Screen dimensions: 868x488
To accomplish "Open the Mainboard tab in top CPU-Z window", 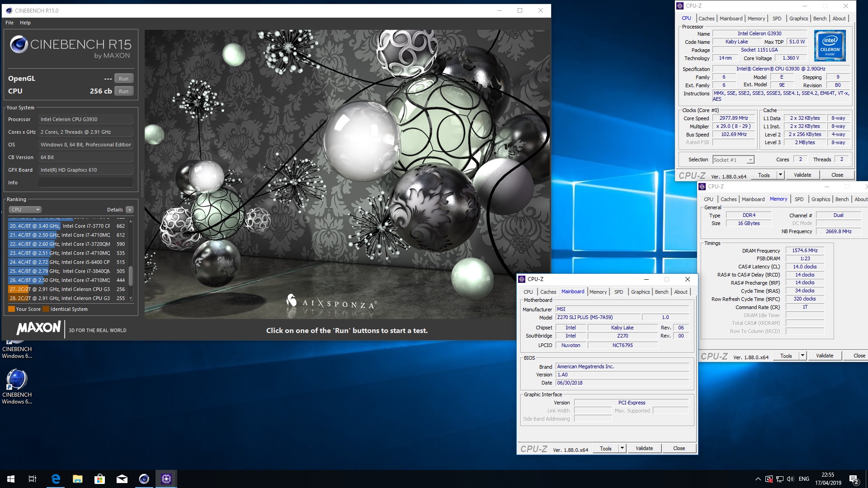I will point(731,19).
